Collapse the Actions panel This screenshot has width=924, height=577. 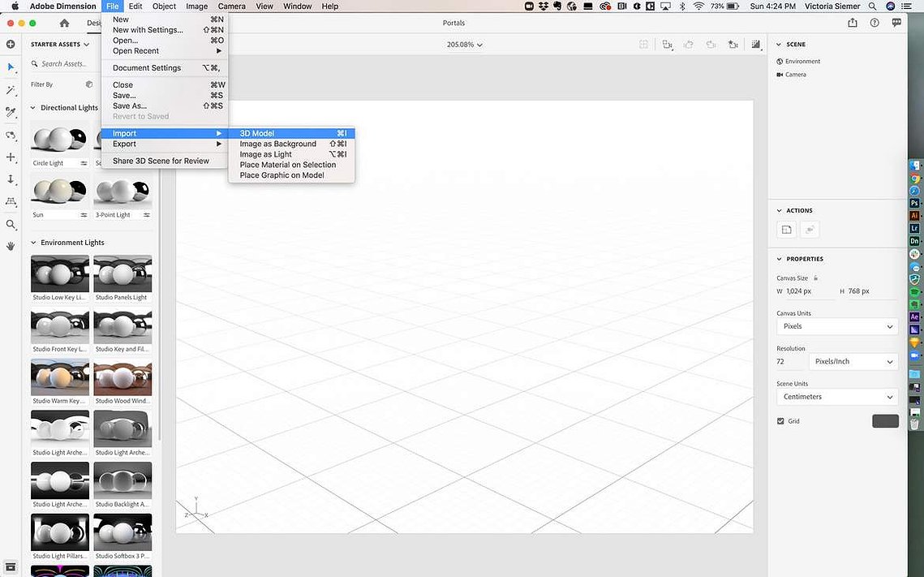pos(779,210)
